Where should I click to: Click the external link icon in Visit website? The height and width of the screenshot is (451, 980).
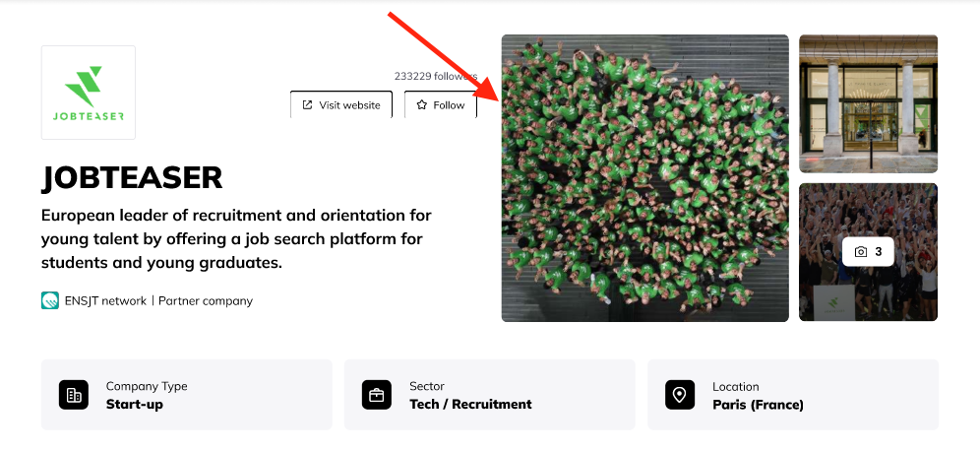pyautogui.click(x=307, y=105)
